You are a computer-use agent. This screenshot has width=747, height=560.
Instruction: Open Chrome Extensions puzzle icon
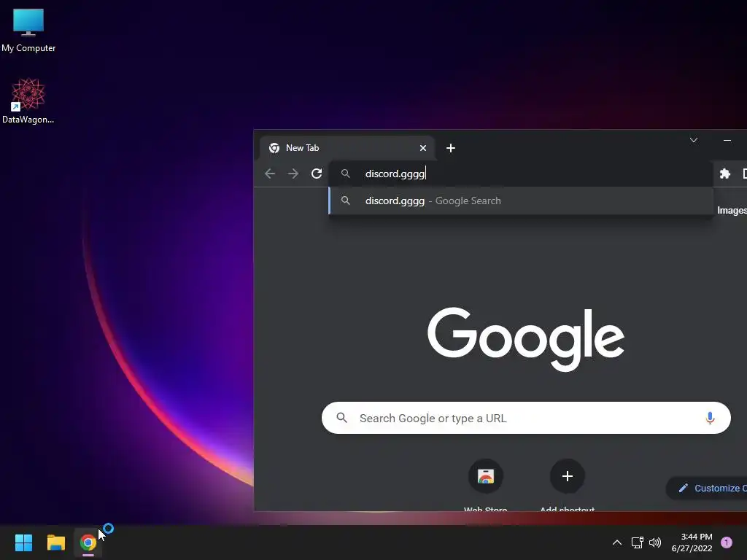[724, 174]
